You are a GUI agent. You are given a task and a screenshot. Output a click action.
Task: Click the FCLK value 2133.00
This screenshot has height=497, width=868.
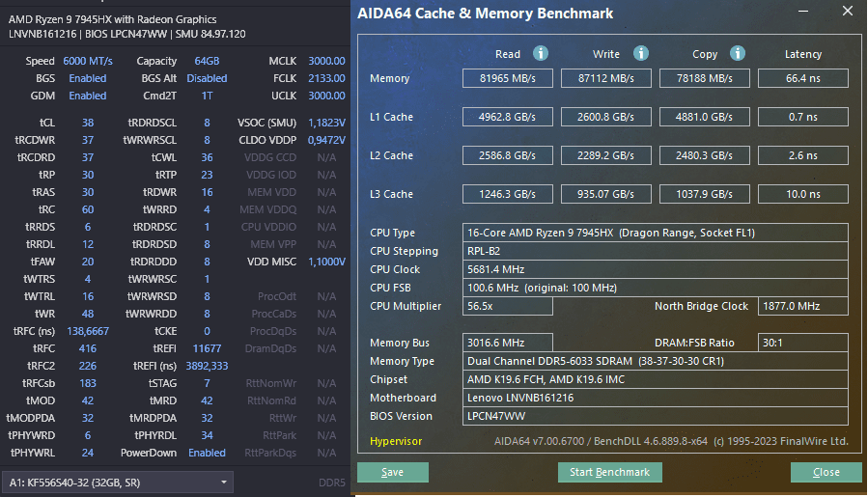point(326,78)
